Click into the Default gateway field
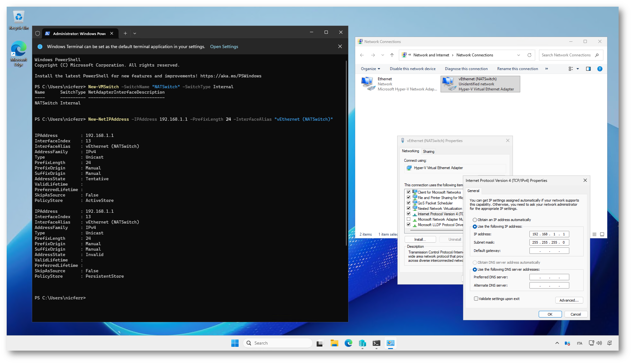The image size is (632, 364). point(549,251)
